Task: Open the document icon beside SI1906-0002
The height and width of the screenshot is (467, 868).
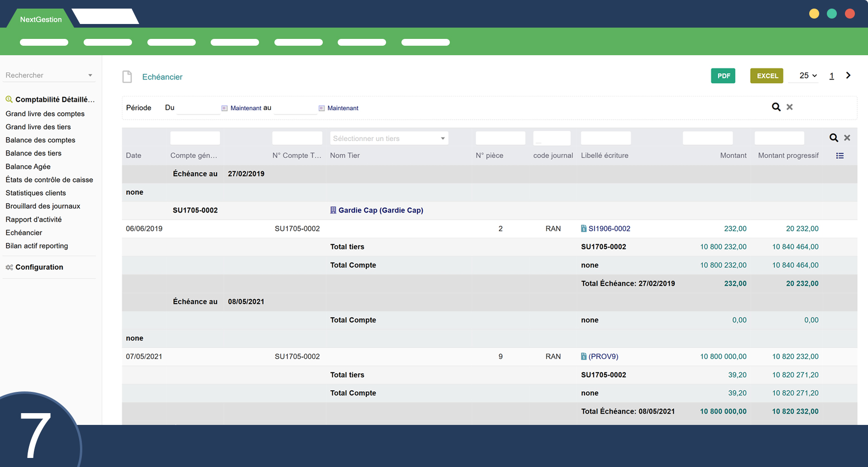Action: coord(584,229)
